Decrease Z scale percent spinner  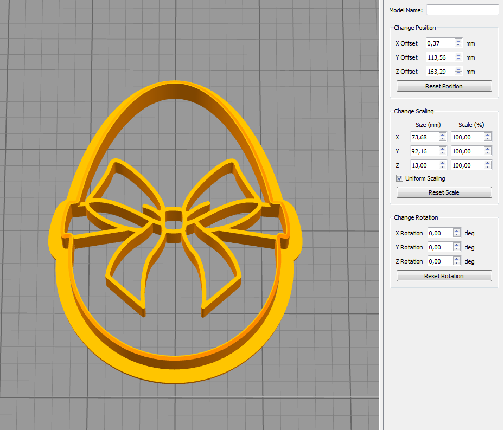488,168
